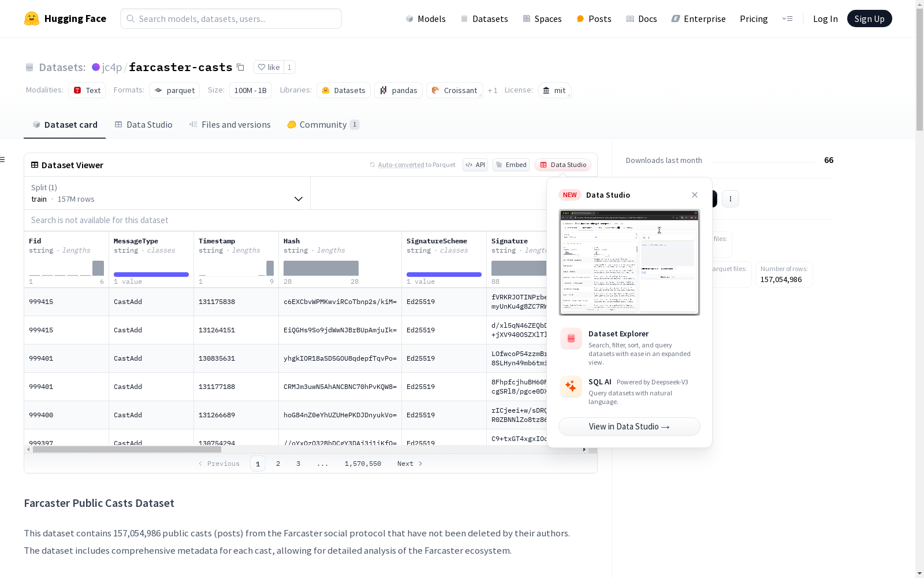Open Enterprise in the top navigation
This screenshot has width=924, height=578.
coord(698,18)
